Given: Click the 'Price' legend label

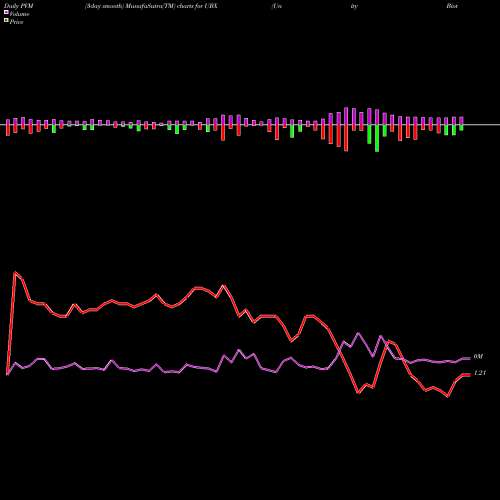Looking at the screenshot, I should [16, 22].
